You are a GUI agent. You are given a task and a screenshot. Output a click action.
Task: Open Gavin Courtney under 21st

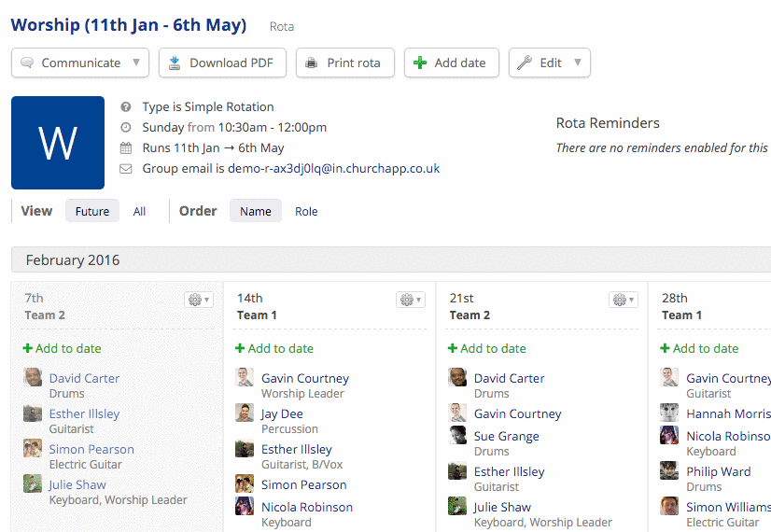point(517,413)
